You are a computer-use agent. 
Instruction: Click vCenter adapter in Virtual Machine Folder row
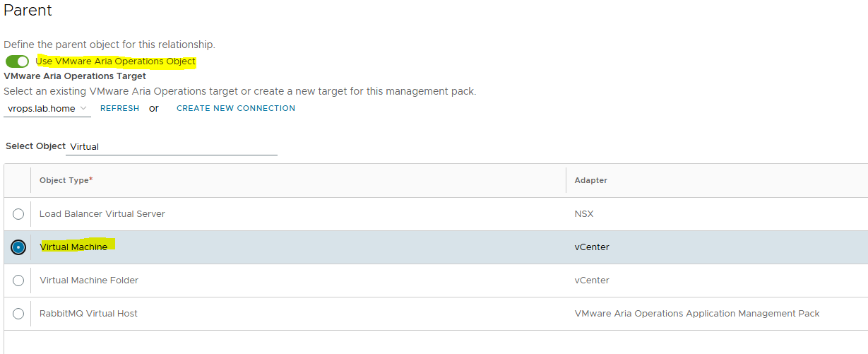pyautogui.click(x=592, y=281)
